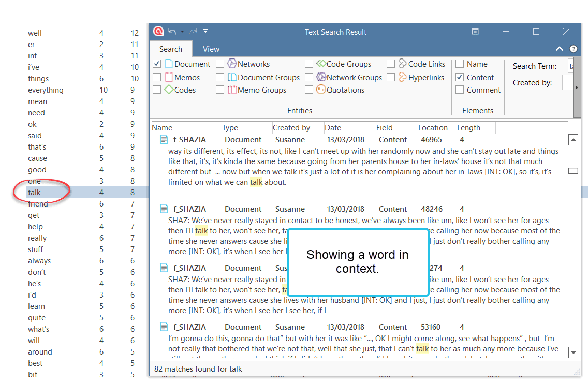Check the Name element checkbox

tap(460, 64)
